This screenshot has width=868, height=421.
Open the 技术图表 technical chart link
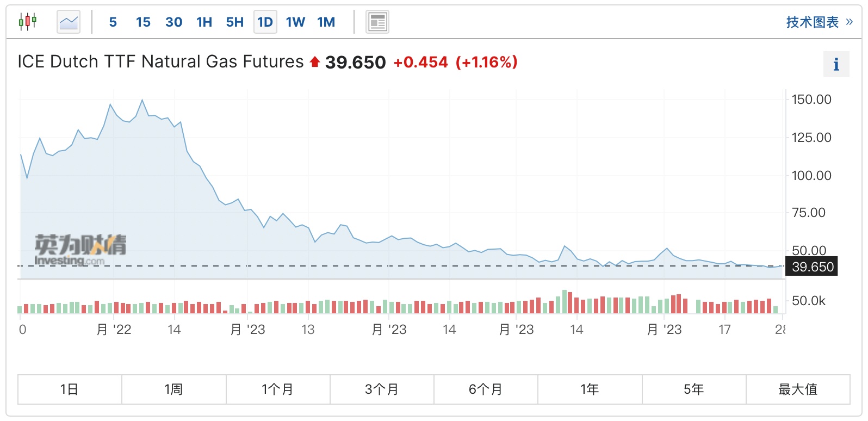[812, 22]
